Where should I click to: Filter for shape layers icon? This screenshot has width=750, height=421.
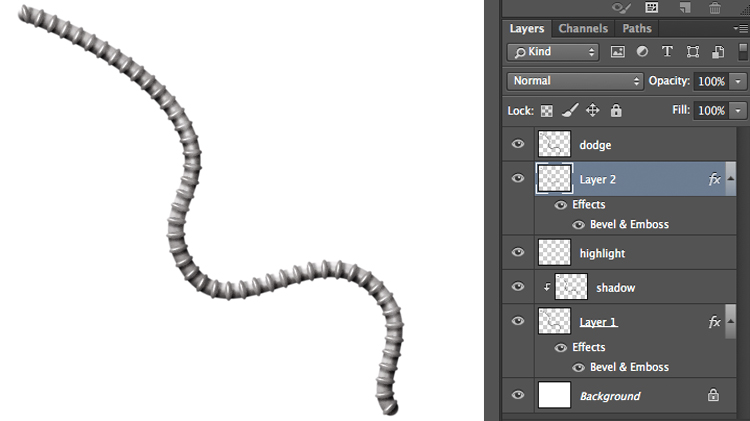[693, 52]
